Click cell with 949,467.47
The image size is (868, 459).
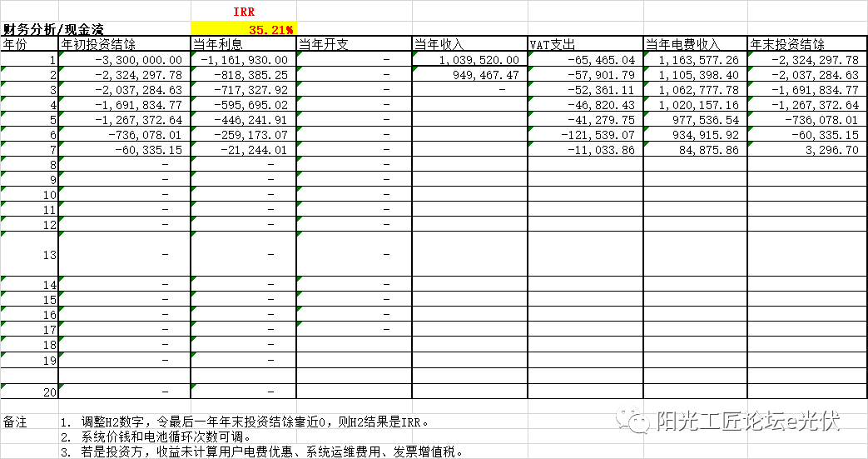(x=469, y=75)
